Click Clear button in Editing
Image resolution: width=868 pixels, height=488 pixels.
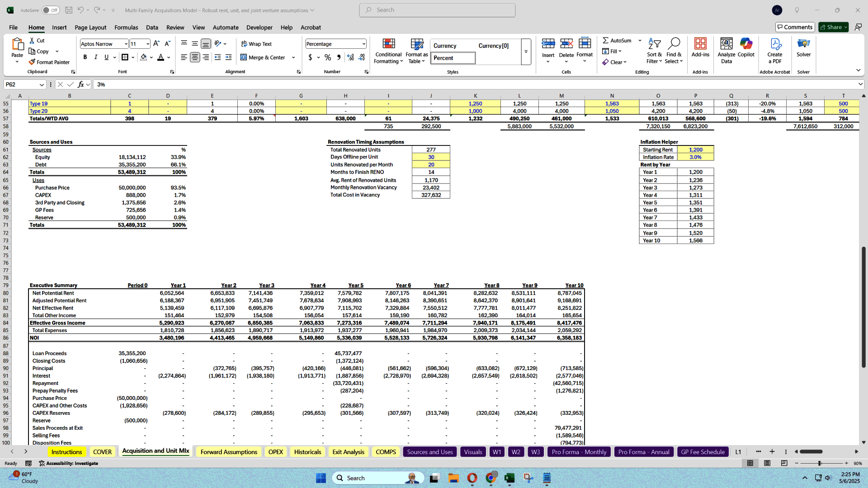point(614,62)
